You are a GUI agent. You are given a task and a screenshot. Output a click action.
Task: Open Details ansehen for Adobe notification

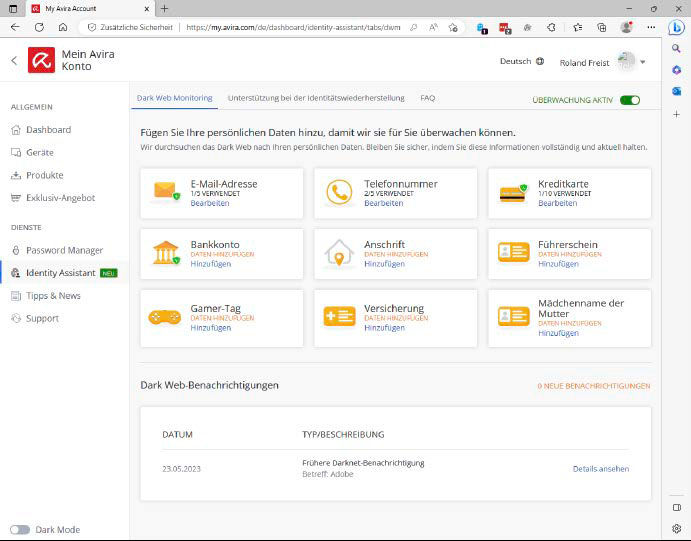pyautogui.click(x=601, y=469)
